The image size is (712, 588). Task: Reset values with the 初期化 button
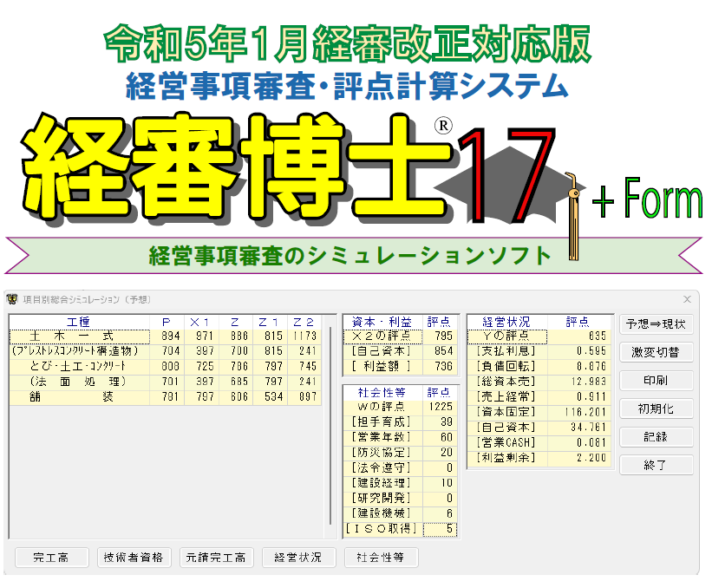[656, 408]
